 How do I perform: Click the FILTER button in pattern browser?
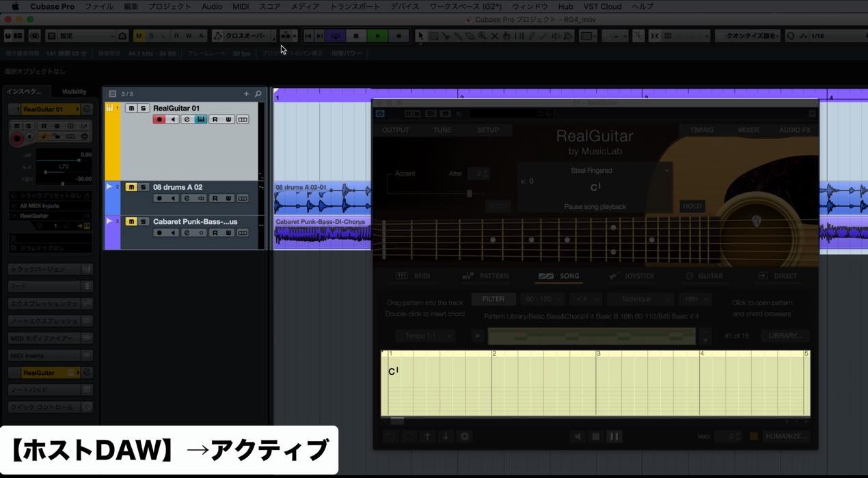click(493, 299)
